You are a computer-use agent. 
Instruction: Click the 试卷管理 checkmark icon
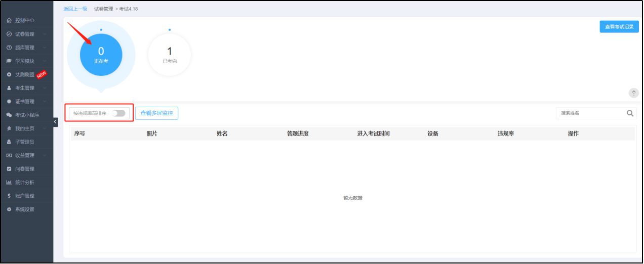click(9, 34)
